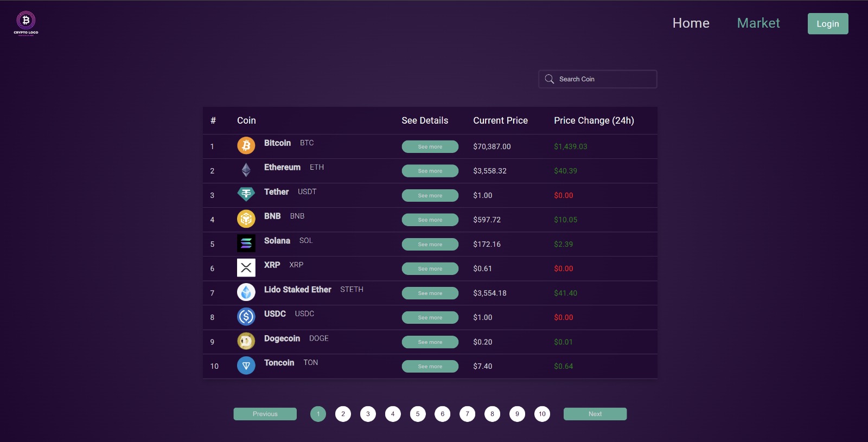Click the TON ticker symbol
The width and height of the screenshot is (868, 442).
pos(311,362)
